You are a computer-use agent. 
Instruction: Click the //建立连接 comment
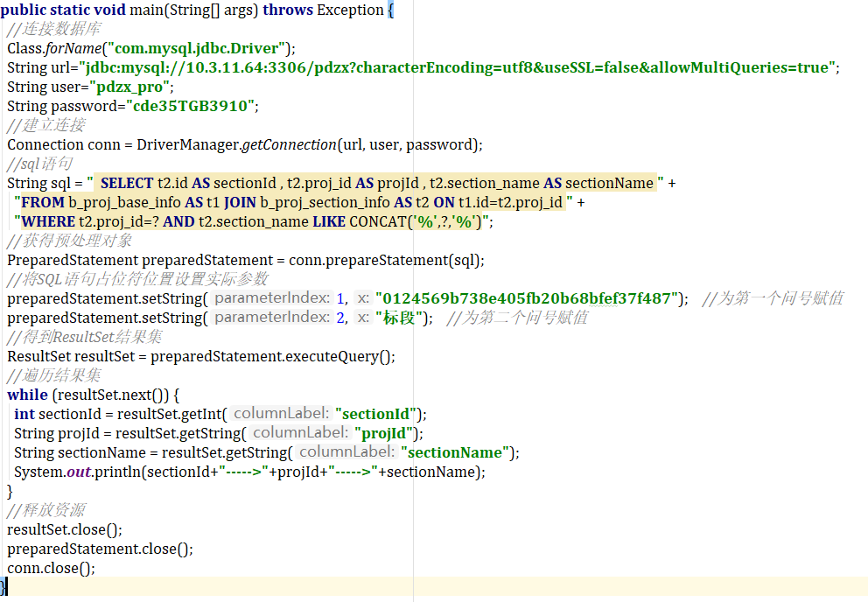pyautogui.click(x=46, y=126)
